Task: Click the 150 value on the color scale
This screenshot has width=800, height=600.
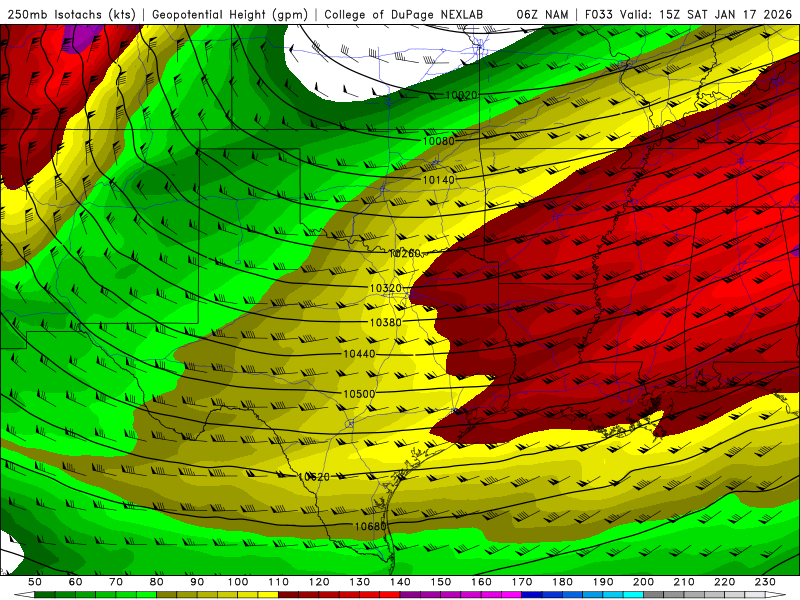Action: [x=441, y=582]
